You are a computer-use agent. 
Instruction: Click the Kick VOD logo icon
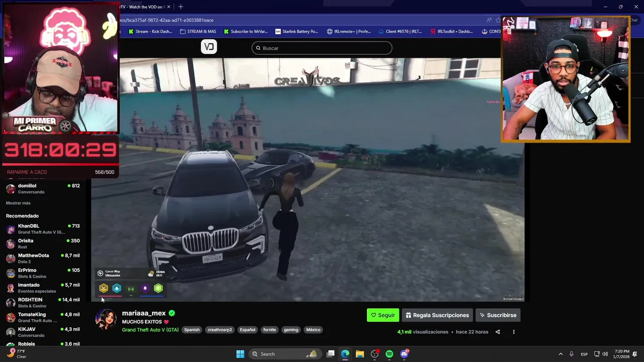[x=209, y=47]
